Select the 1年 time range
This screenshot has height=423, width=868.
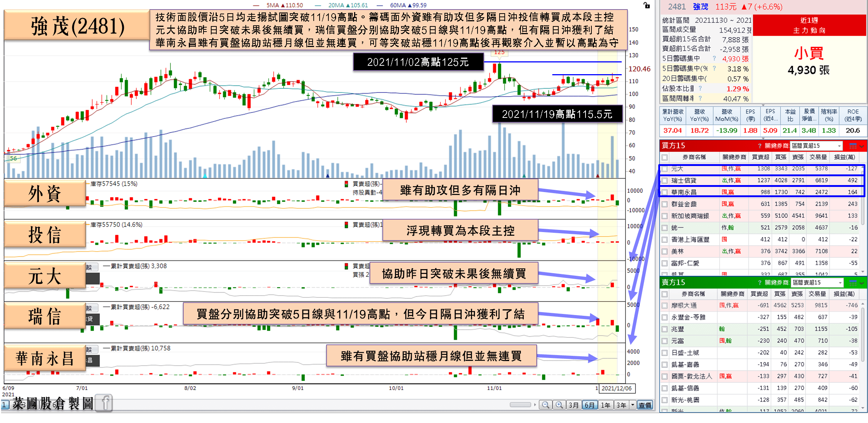pyautogui.click(x=606, y=405)
